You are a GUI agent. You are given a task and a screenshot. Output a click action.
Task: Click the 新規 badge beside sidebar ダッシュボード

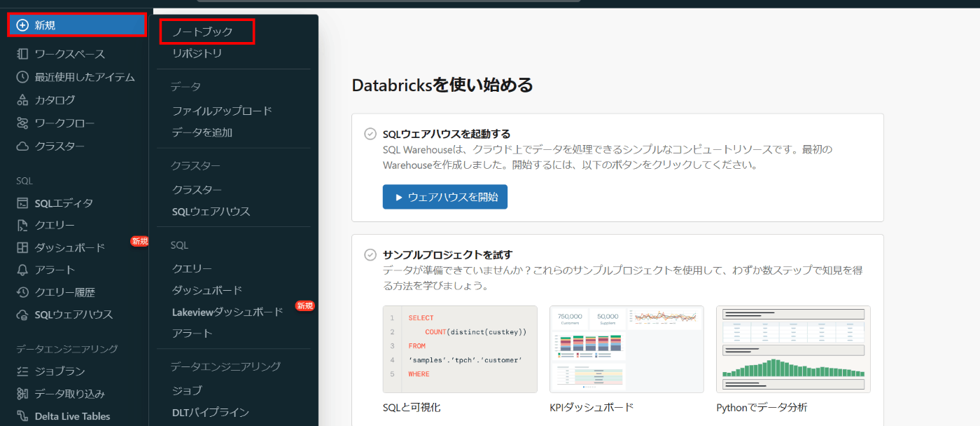[139, 242]
